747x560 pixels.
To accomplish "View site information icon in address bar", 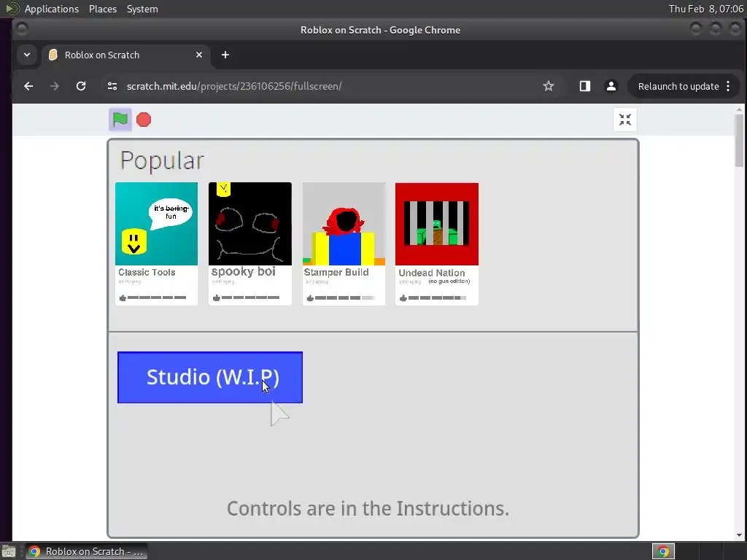I will 112,86.
